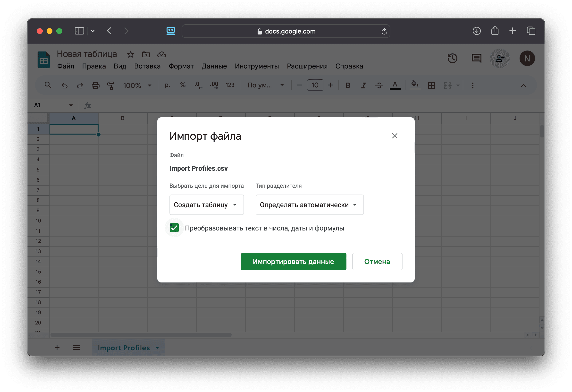Star the Новая таблица document
Screen dimensions: 572x392
pyautogui.click(x=130, y=54)
